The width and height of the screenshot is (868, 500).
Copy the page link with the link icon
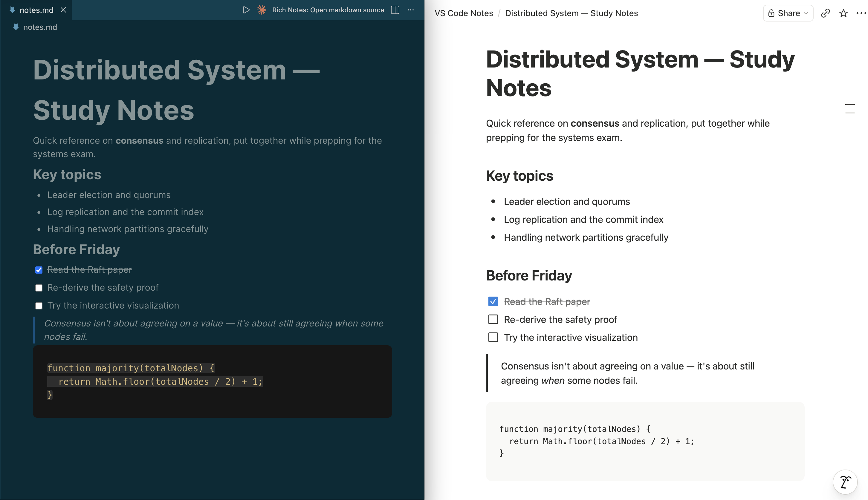click(825, 13)
